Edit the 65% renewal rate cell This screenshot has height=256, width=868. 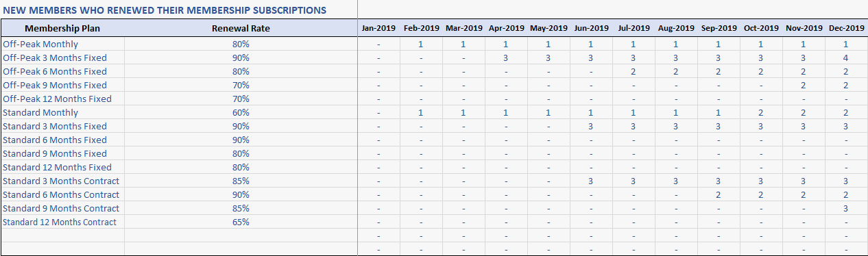[x=241, y=222]
